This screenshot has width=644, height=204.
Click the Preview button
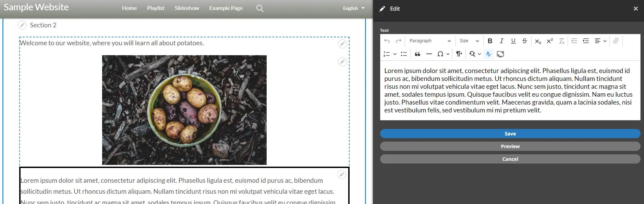tap(510, 146)
